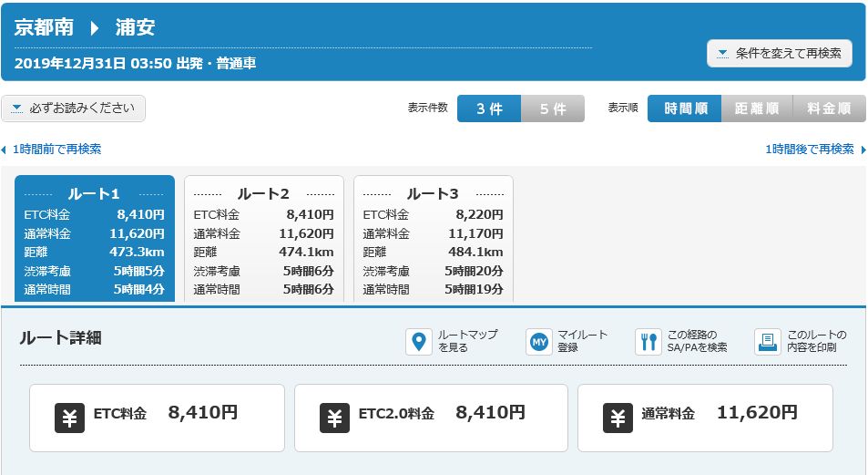The width and height of the screenshot is (868, 475).
Task: Switch to the ルート2 tab
Action: click(264, 193)
